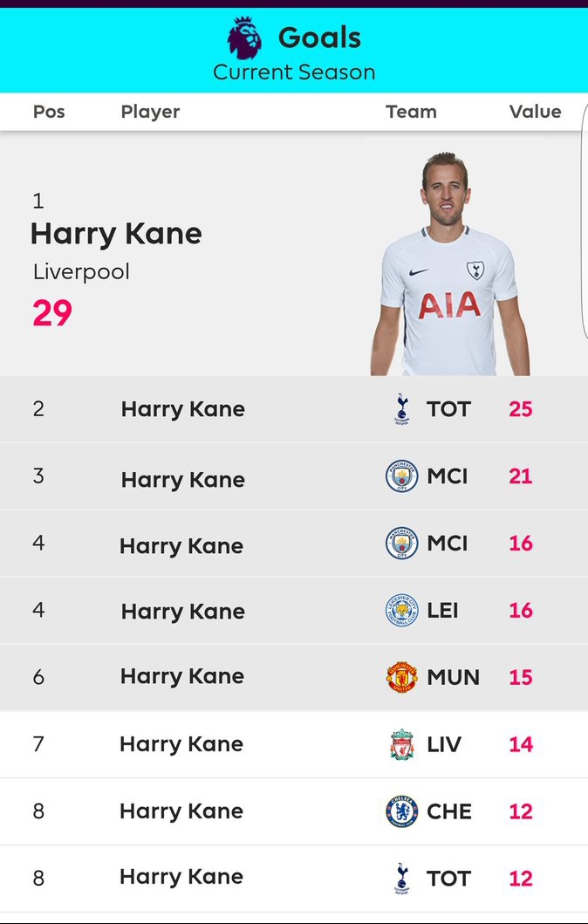Click the Tottenham crest in position 2 row
The height and width of the screenshot is (924, 588).
[x=402, y=409]
